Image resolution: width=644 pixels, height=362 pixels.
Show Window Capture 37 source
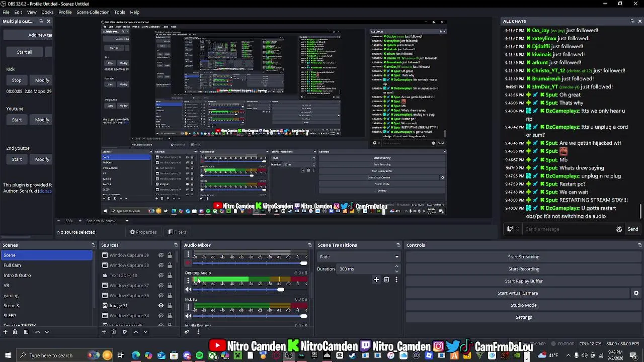pyautogui.click(x=161, y=286)
